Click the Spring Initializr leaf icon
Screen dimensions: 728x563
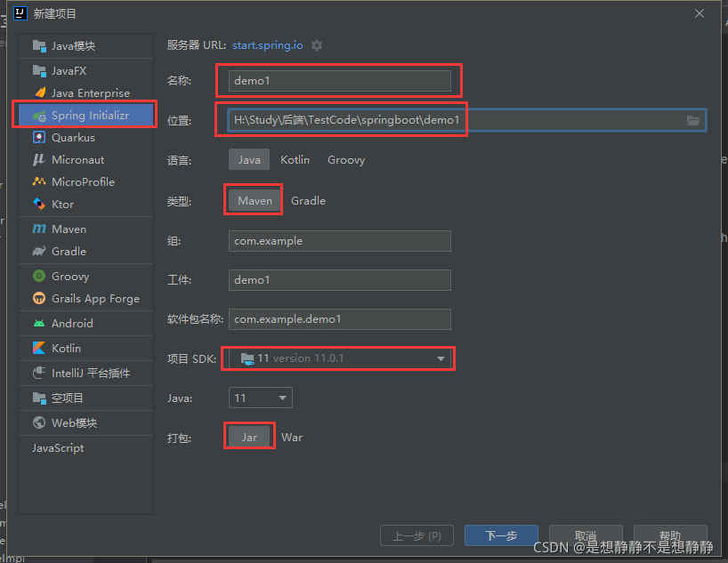(39, 116)
